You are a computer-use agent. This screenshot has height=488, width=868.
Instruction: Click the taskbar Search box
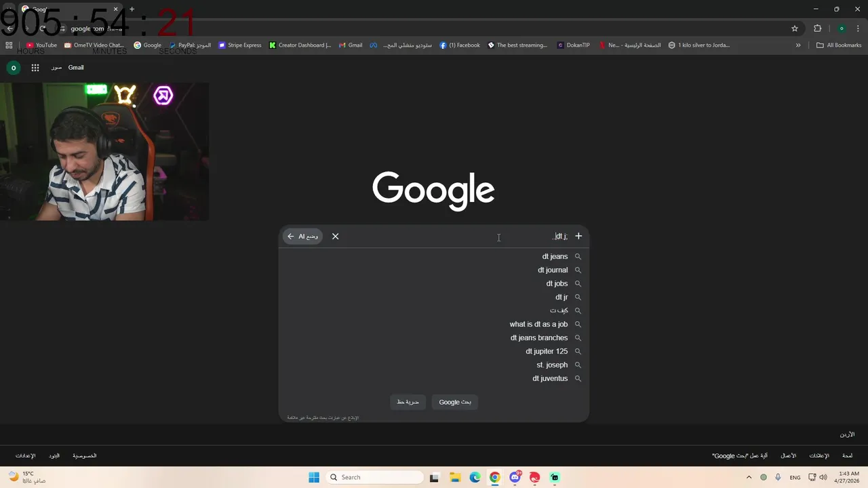(x=374, y=477)
